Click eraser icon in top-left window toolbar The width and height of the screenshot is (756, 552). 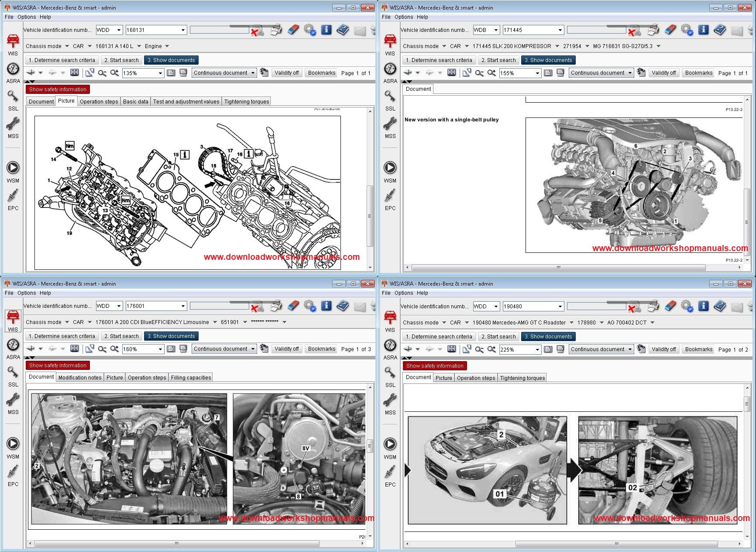[293, 30]
